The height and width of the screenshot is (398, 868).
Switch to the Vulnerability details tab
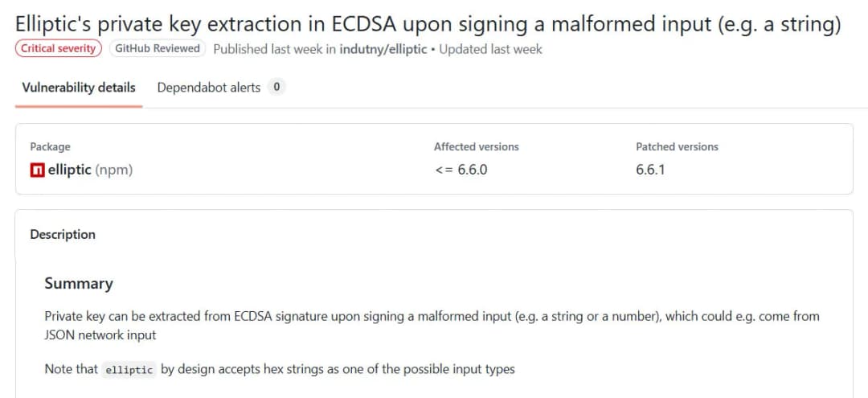coord(79,88)
